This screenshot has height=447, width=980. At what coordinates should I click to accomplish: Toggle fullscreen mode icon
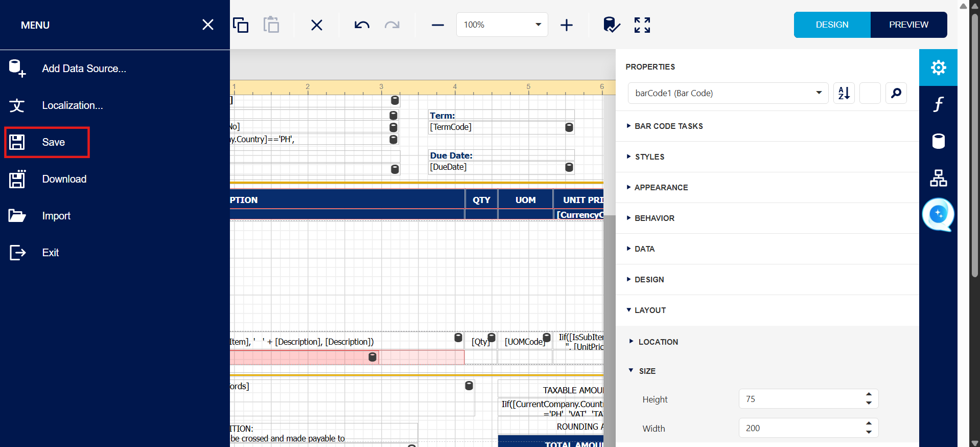pyautogui.click(x=642, y=25)
